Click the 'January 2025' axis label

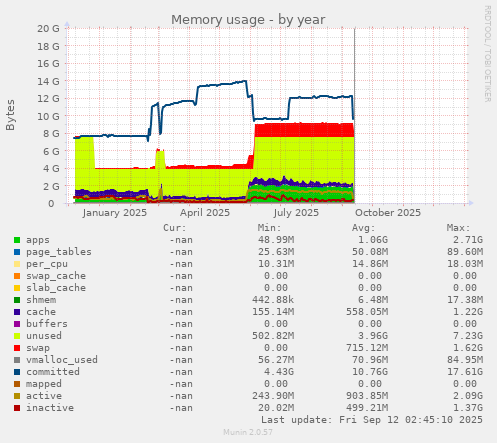(115, 213)
